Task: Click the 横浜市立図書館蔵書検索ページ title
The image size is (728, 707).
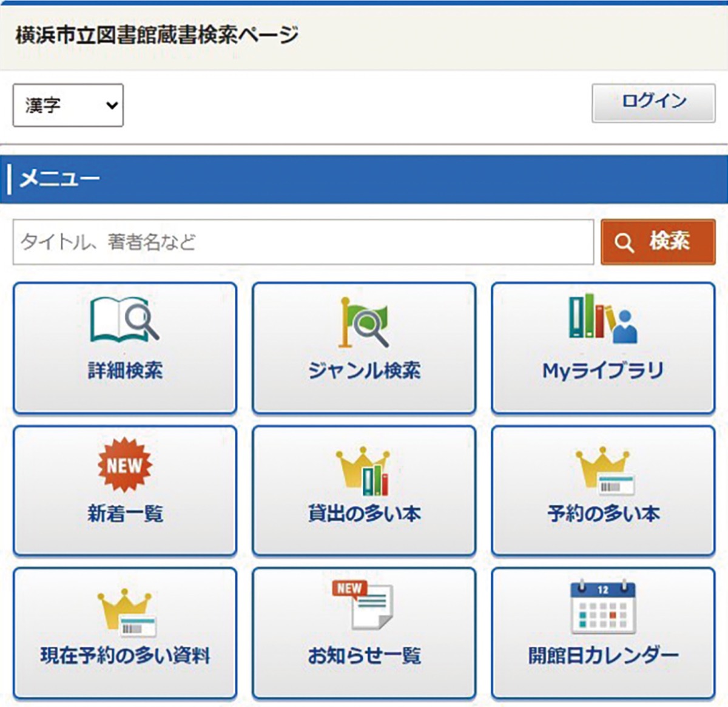Action: click(155, 35)
